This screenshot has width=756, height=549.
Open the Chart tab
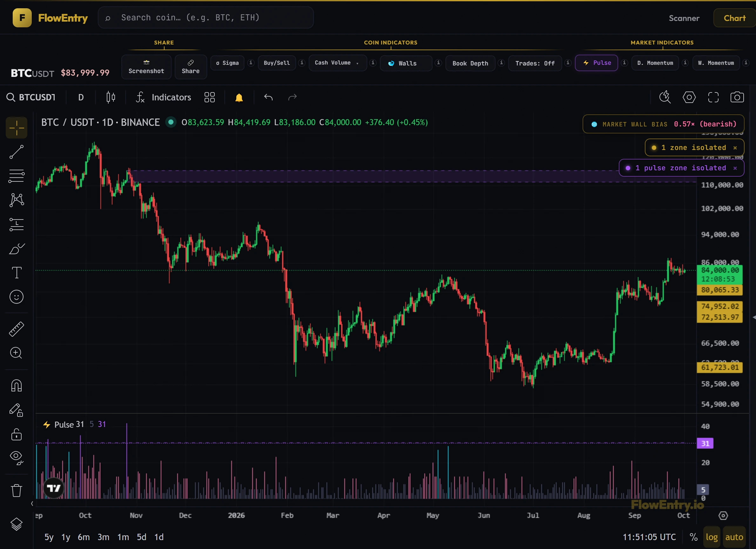click(734, 18)
